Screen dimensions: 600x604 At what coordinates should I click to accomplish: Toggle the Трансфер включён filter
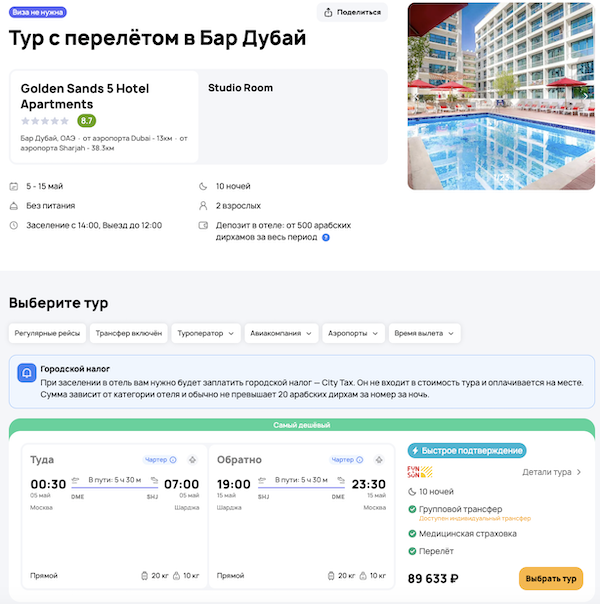point(127,333)
